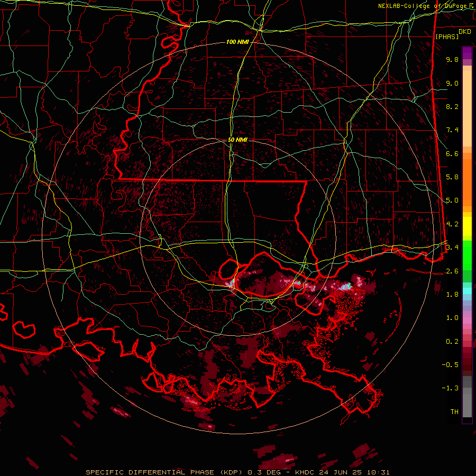Click the TH label on the color scale
The width and height of the screenshot is (476, 476).
click(454, 412)
